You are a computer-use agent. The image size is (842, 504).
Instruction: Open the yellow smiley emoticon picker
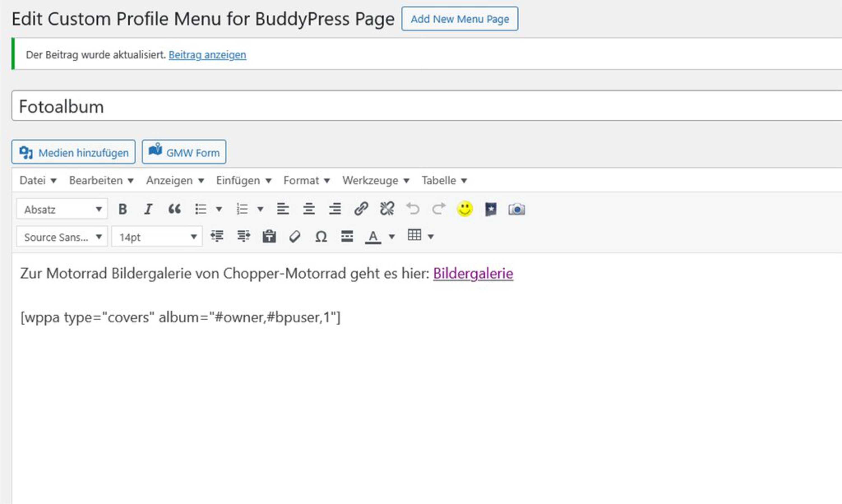pos(465,209)
